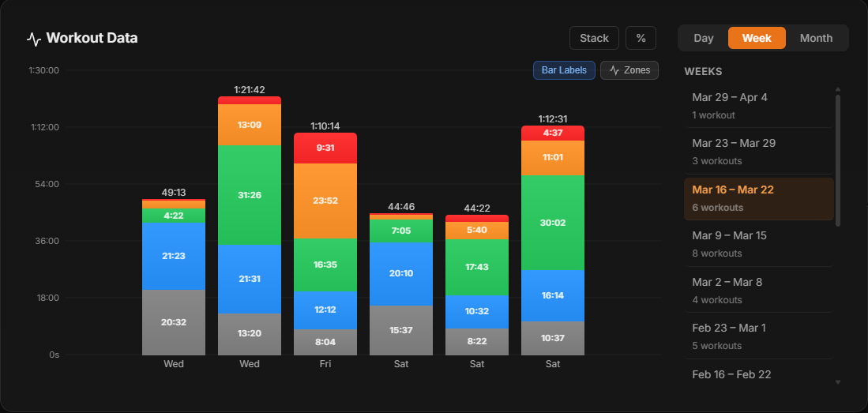Click orange segment labeled 5:40
The height and width of the screenshot is (413, 868).
[477, 231]
